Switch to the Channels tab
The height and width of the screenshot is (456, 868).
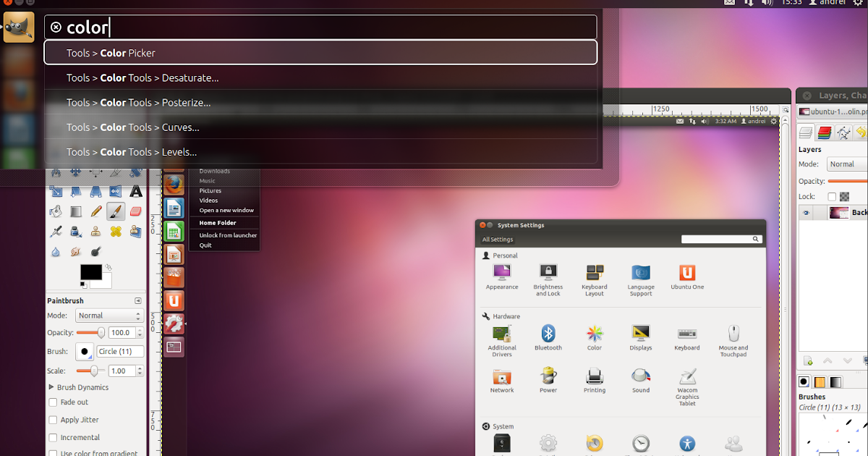pos(825,132)
